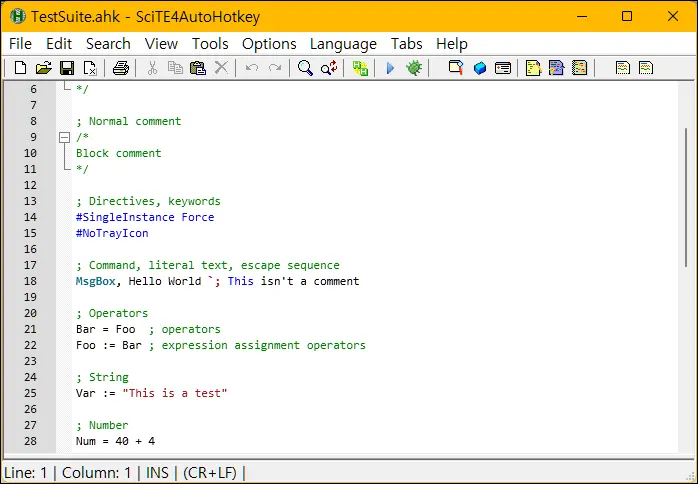Click 'Num = 40 + 4' line
698x484 pixels.
(x=115, y=441)
